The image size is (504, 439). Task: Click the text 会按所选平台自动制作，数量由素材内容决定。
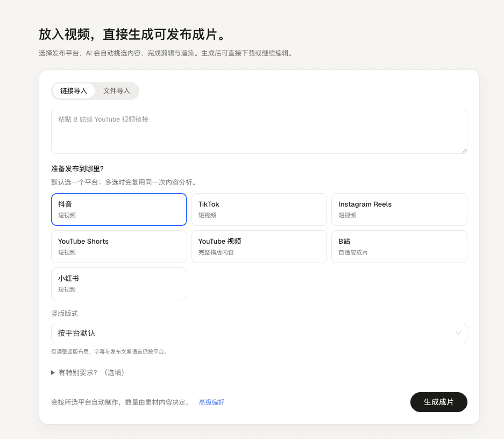pos(122,402)
